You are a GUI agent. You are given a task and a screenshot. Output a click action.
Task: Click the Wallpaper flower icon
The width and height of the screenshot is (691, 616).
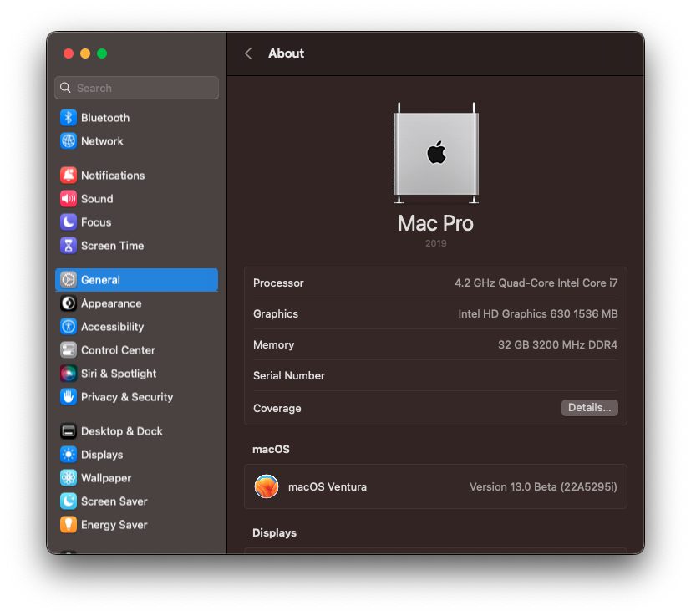[x=69, y=477]
